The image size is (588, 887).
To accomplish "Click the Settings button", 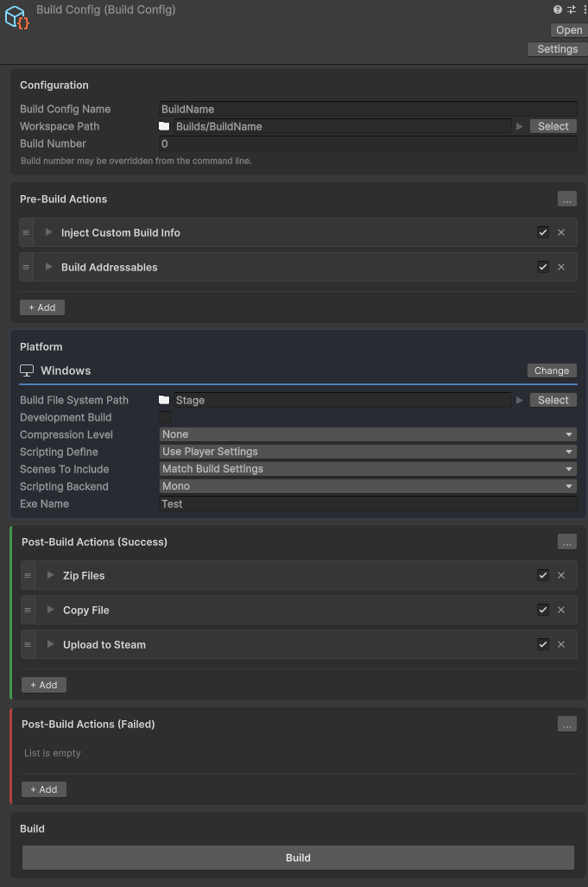I will (x=558, y=49).
